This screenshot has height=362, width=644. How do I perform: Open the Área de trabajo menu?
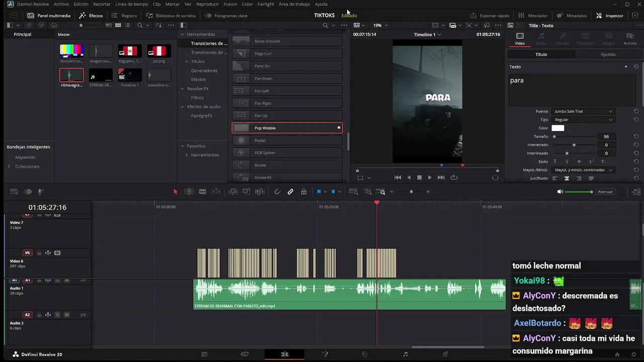click(x=294, y=4)
